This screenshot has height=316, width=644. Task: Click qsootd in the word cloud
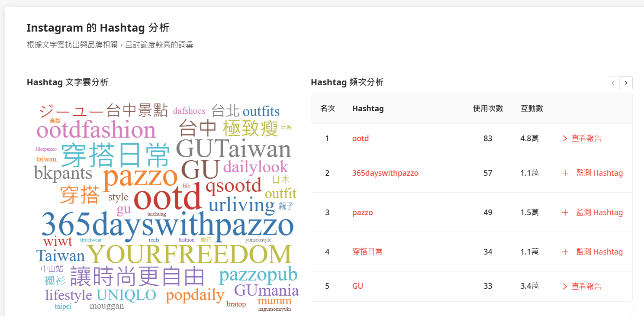coord(234,186)
